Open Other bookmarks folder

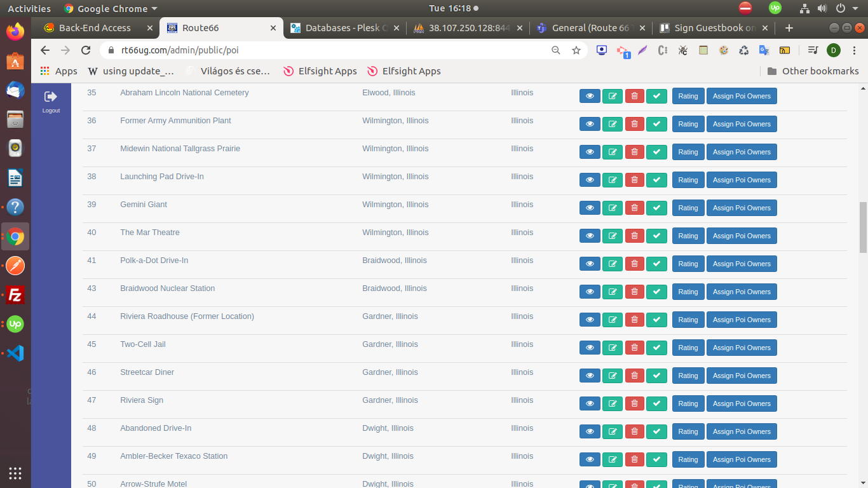point(813,71)
